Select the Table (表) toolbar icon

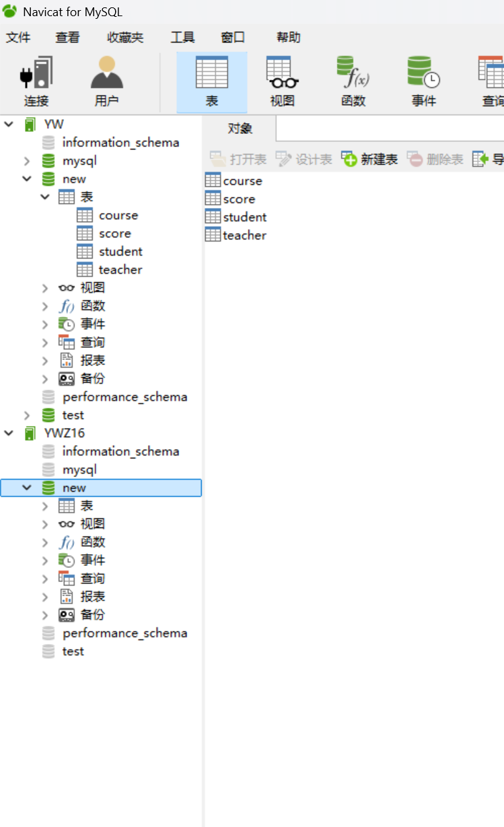click(212, 82)
